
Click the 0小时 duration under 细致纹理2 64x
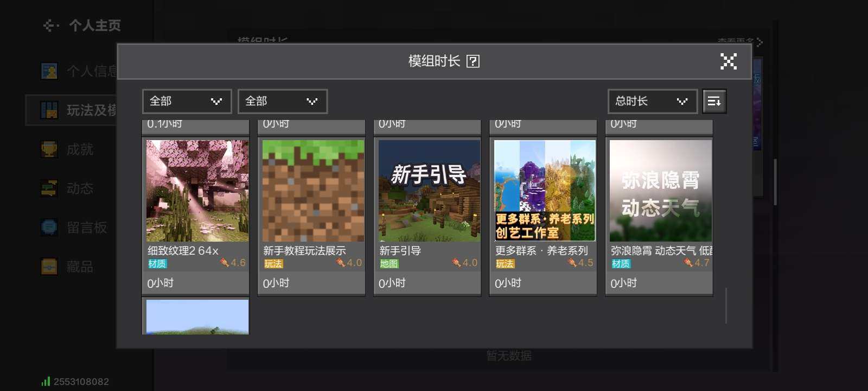click(x=161, y=283)
